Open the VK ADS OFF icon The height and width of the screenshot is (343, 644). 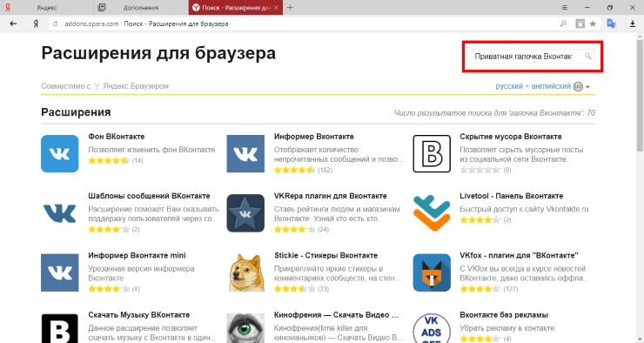point(432,328)
